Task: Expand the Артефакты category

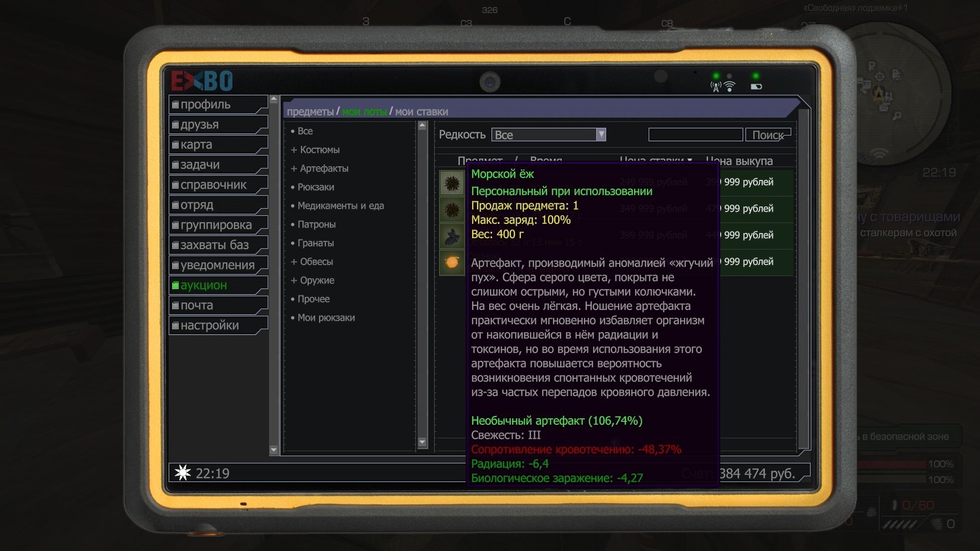Action: pyautogui.click(x=319, y=169)
